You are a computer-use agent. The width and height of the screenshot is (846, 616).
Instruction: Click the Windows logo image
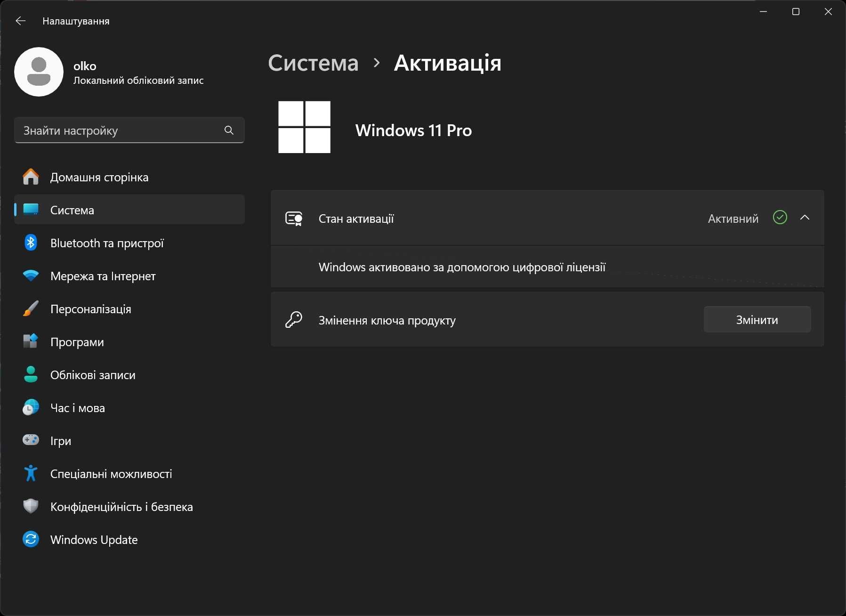coord(304,127)
